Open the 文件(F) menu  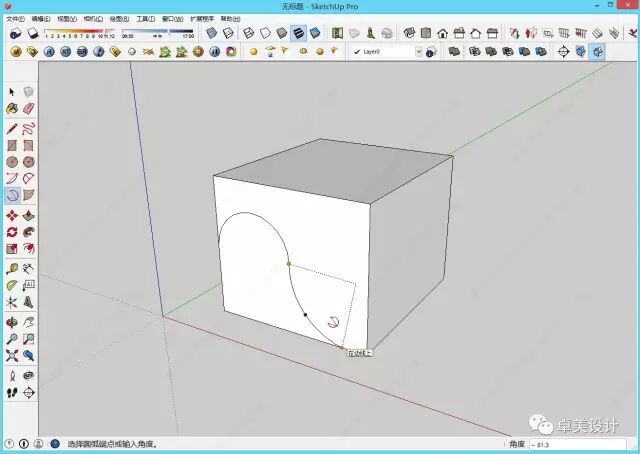tap(16, 19)
